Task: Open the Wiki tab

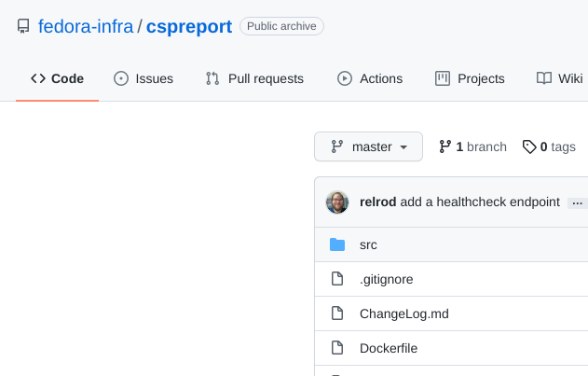Action: (559, 78)
